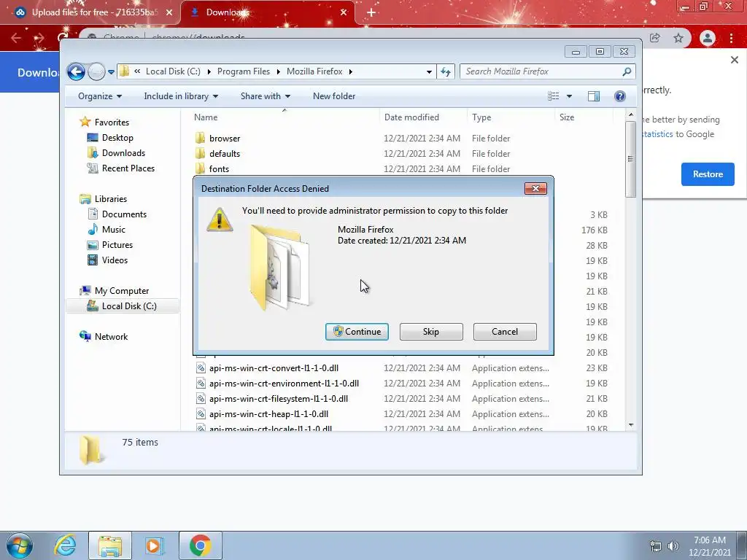
Task: Open Downloads in the Favorites list
Action: pos(116,153)
